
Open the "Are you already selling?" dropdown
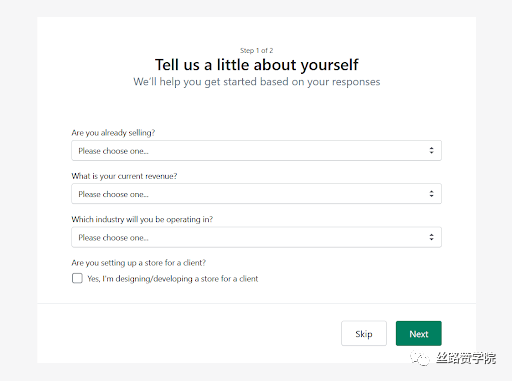pyautogui.click(x=256, y=151)
